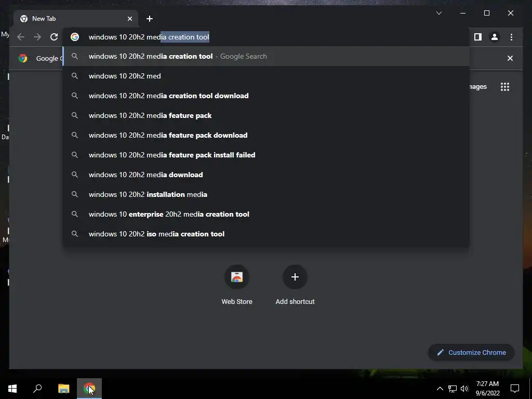Open the profile avatar menu

(x=495, y=37)
